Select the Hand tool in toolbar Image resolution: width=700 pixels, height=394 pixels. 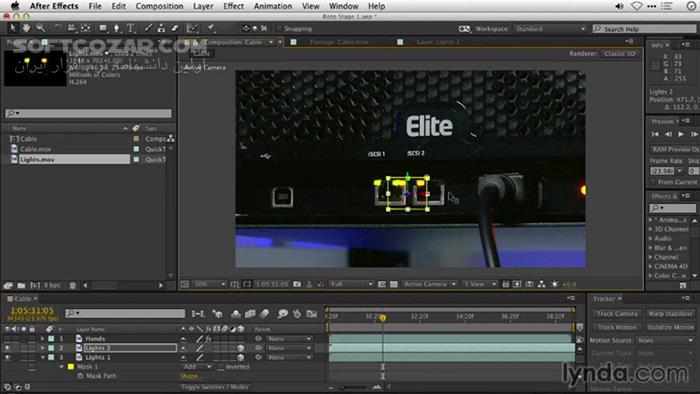(26, 28)
